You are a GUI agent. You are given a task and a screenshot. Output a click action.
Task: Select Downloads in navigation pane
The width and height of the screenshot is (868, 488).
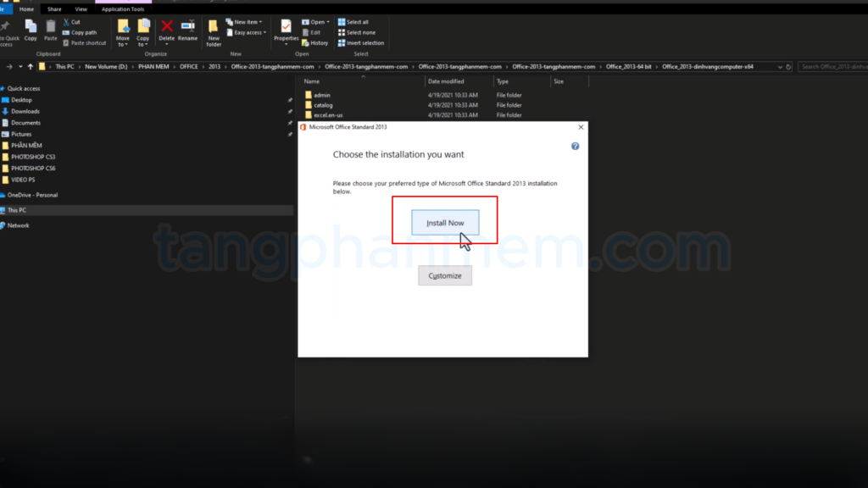(x=25, y=111)
